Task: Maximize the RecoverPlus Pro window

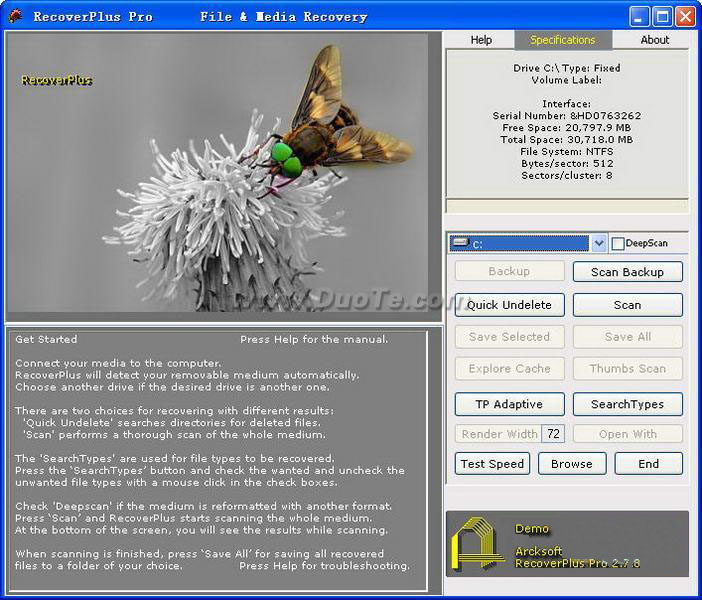Action: pyautogui.click(x=662, y=16)
